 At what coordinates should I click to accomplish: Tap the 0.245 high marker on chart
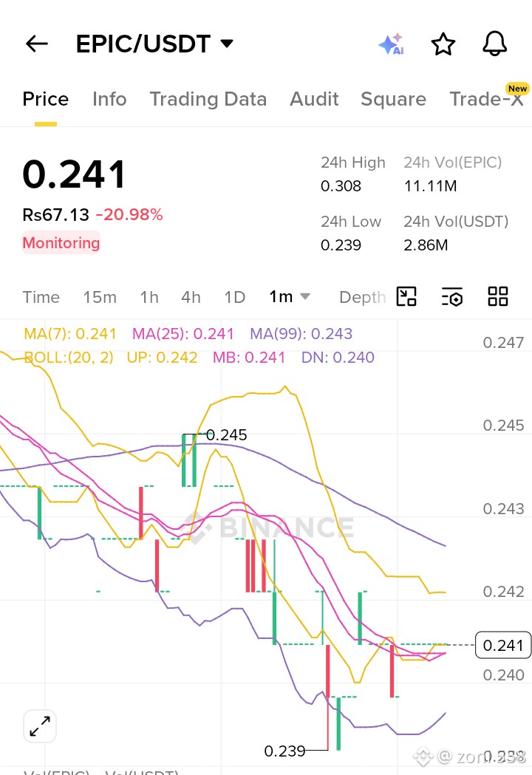point(226,435)
